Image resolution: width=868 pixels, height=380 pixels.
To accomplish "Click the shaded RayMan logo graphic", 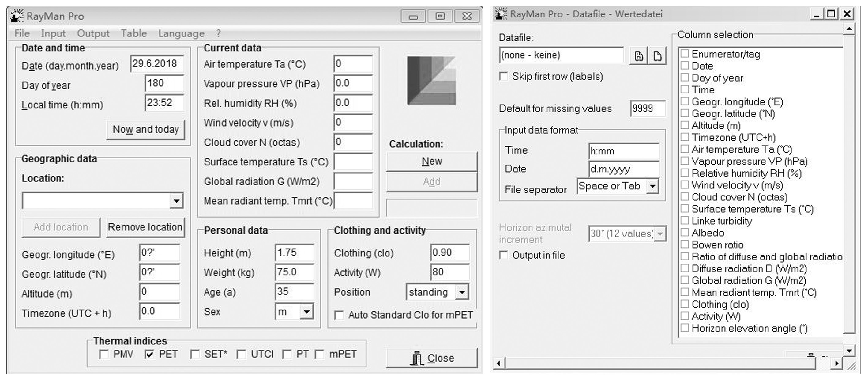I will click(431, 81).
